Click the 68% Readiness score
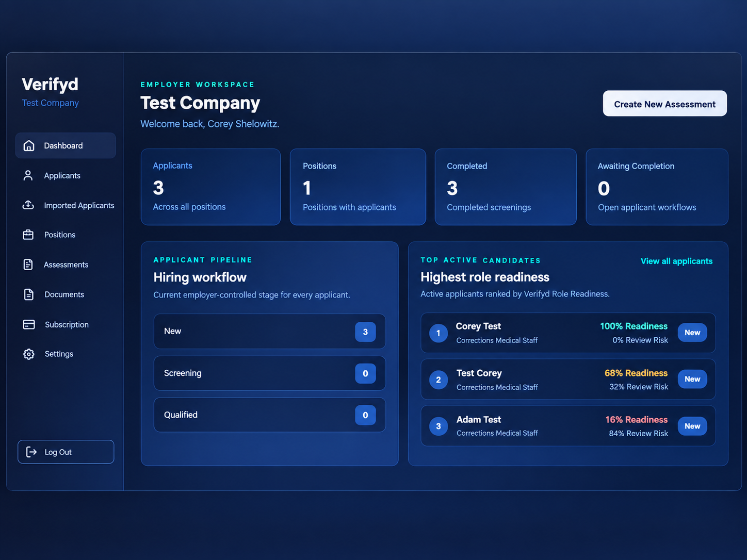Viewport: 747px width, 560px height. (x=636, y=373)
